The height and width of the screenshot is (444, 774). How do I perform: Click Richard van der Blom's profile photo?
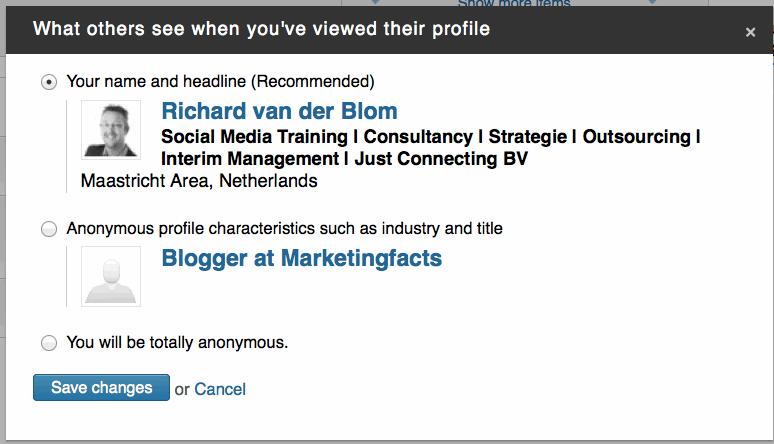pyautogui.click(x=111, y=130)
